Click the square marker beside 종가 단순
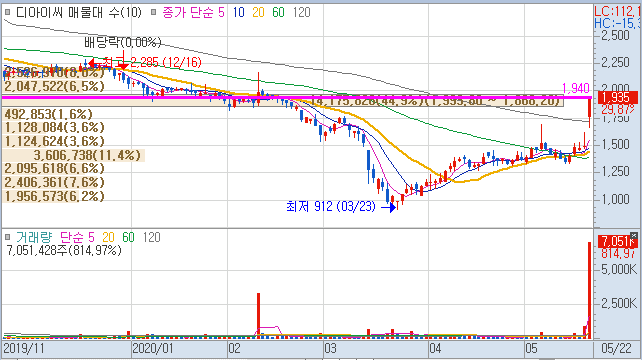642x360 pixels. 154,12
